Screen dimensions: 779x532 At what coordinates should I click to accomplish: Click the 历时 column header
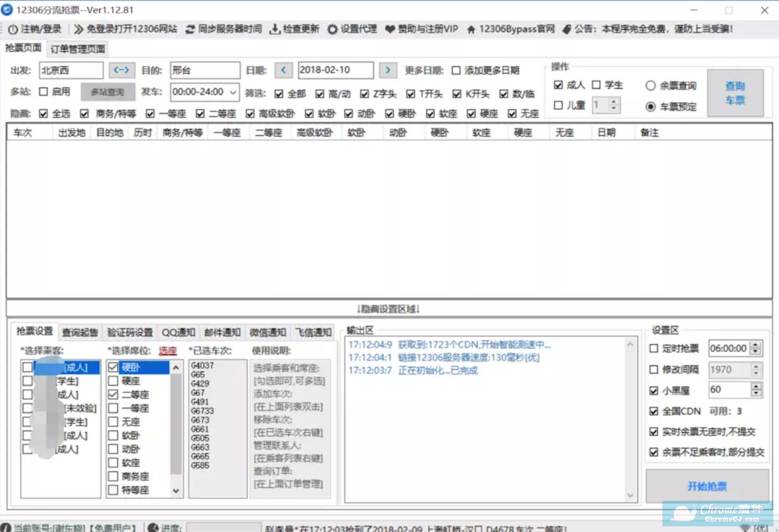143,132
